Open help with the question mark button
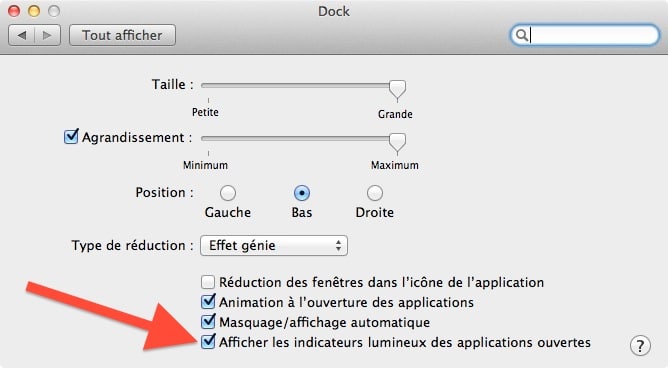 coord(640,345)
